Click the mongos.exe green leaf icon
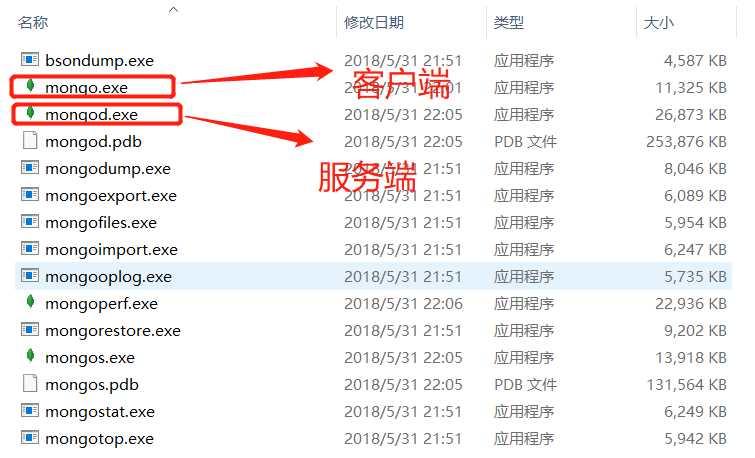This screenshot has width=755, height=458. tap(30, 356)
